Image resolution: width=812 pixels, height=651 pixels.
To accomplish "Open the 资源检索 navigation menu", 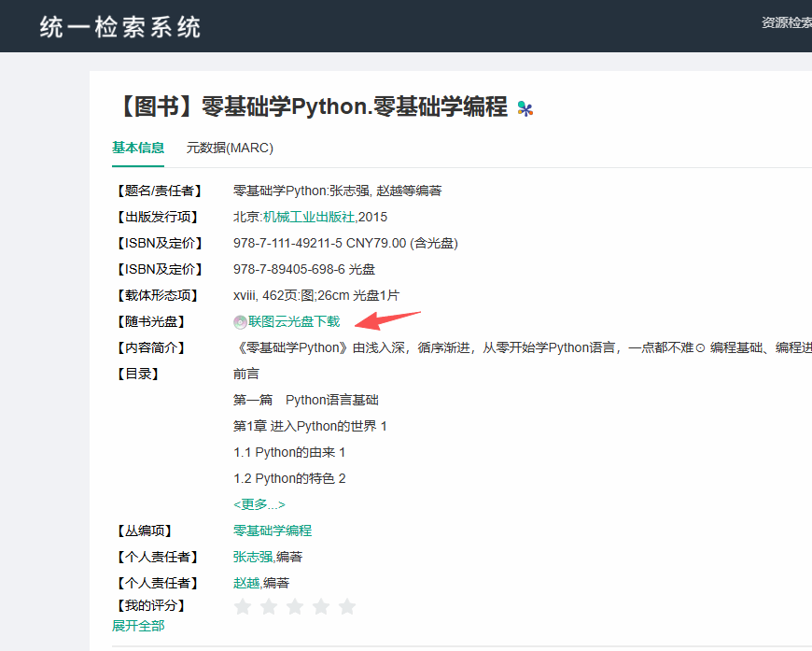I will click(x=786, y=22).
